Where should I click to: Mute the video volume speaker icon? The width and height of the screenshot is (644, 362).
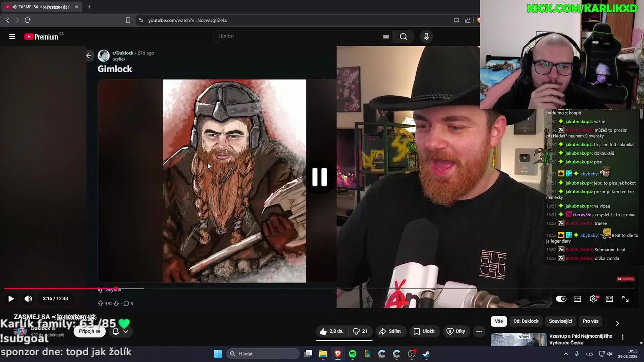tap(28, 299)
